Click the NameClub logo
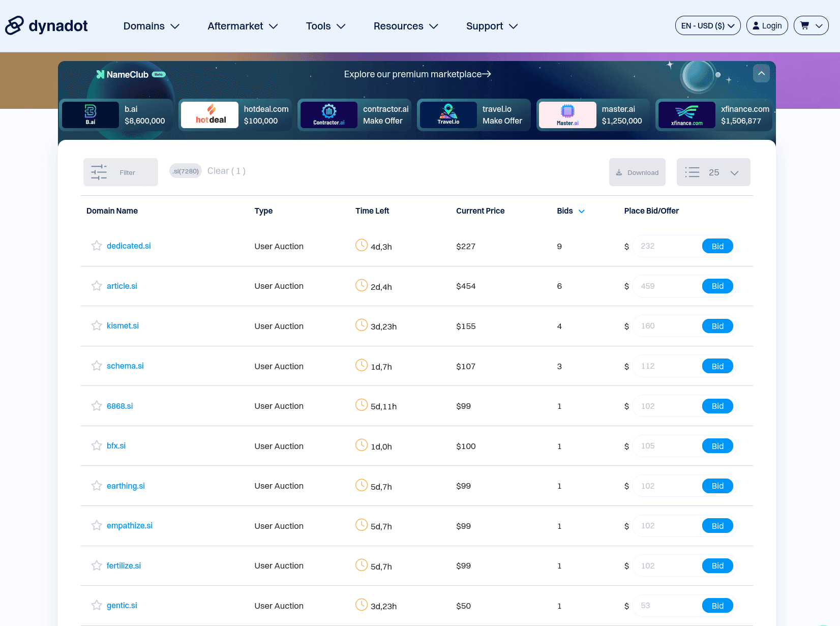Screen dimensions: 840x626 tap(131, 74)
